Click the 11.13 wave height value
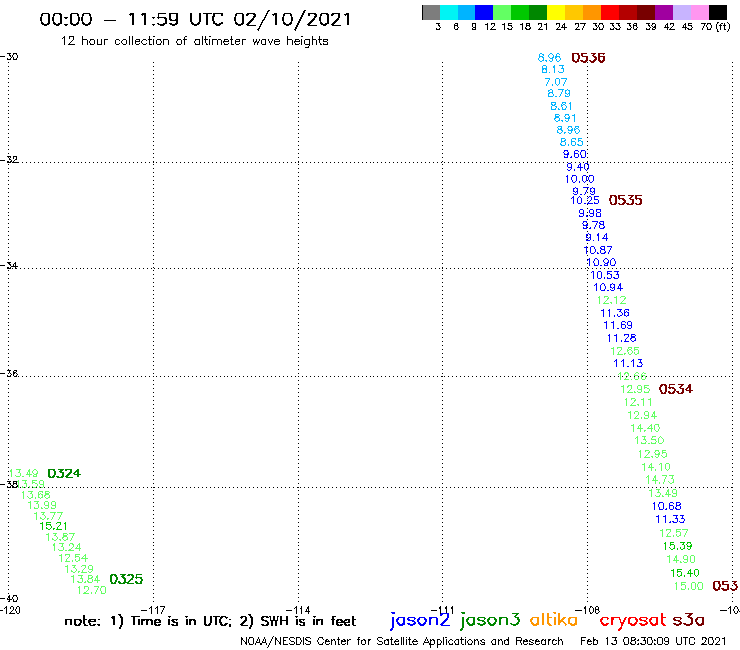 pyautogui.click(x=628, y=363)
